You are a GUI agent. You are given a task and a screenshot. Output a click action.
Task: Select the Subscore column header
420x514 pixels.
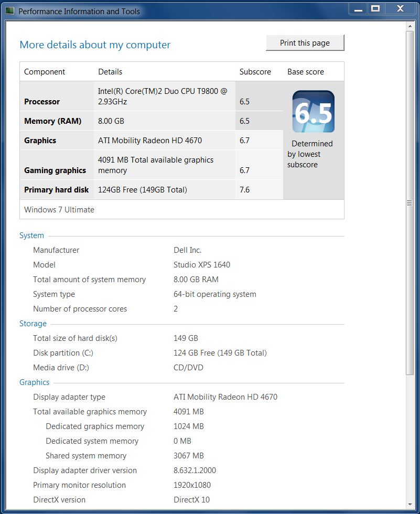[x=255, y=72]
